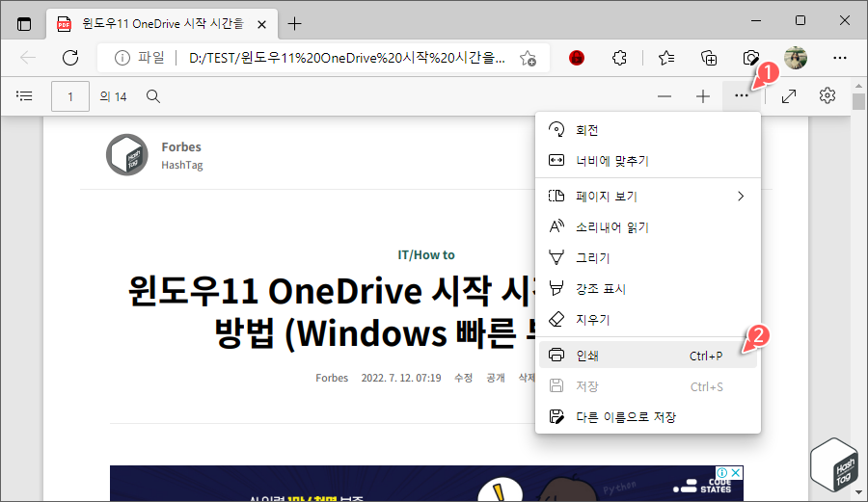Open the tab actions menu icon
This screenshot has width=868, height=502.
click(24, 24)
